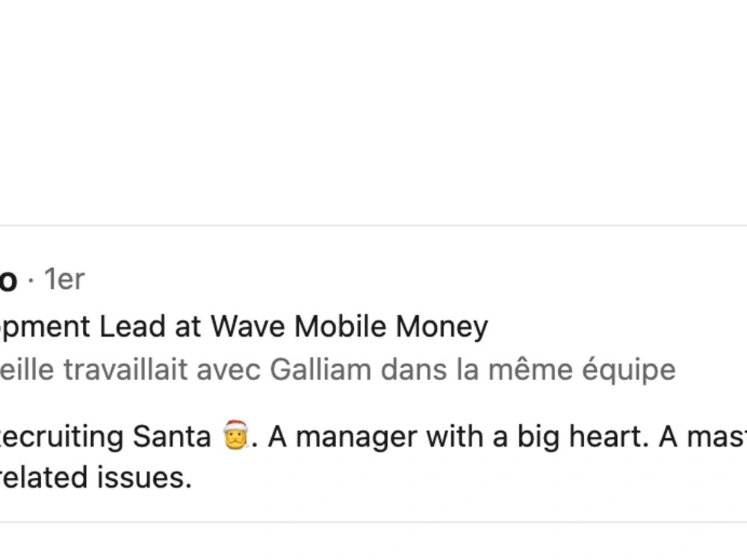Viewport: 747px width, 560px height.
Task: Click the dot separator before '1er'
Action: coord(31,280)
